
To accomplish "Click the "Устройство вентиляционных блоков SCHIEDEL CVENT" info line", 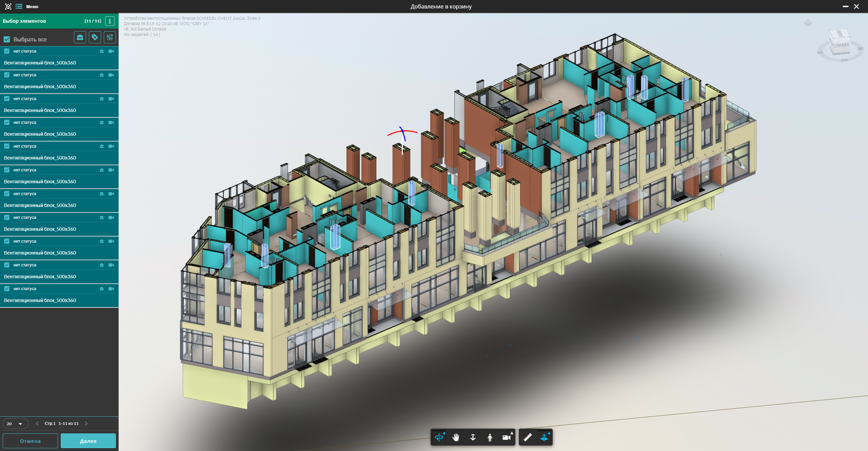I will [192, 18].
